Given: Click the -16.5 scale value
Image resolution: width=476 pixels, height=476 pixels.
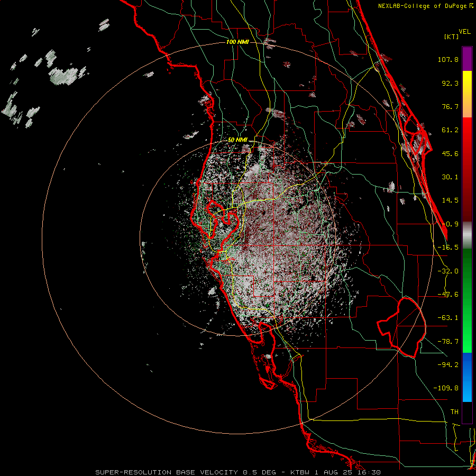Looking at the screenshot, I should (448, 248).
